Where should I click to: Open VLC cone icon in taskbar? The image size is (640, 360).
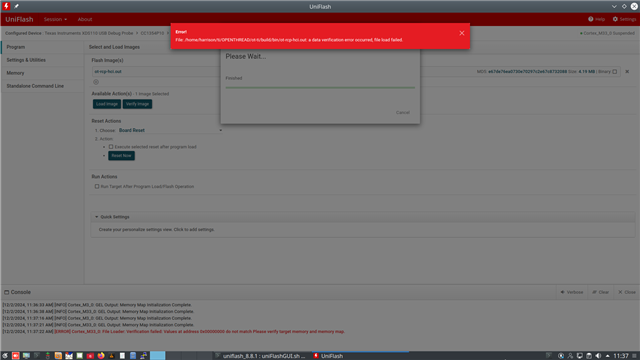pyautogui.click(x=111, y=356)
